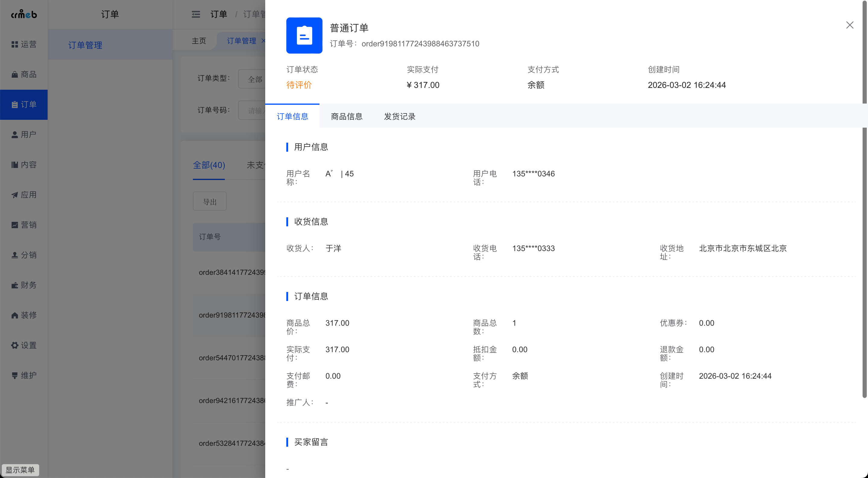
Task: Select the 用户 person icon in sidebar
Action: coord(14,135)
